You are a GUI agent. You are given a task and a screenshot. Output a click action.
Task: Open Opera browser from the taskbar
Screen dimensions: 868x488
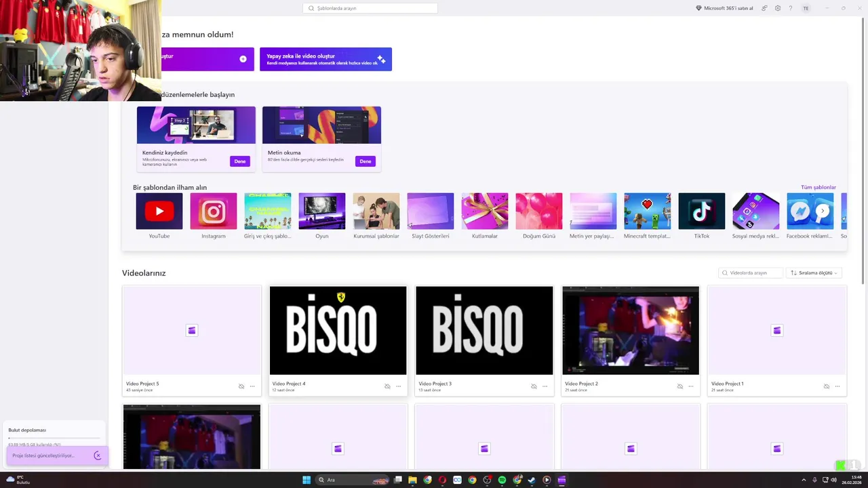[442, 480]
